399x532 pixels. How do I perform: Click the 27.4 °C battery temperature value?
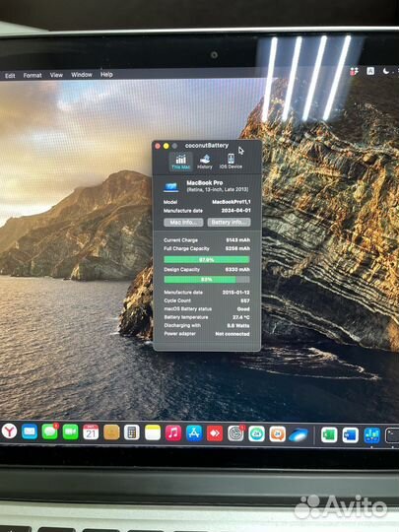point(241,317)
